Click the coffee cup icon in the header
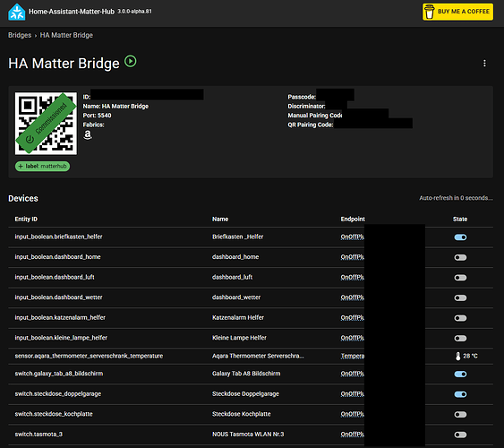504x448 pixels. tap(429, 12)
